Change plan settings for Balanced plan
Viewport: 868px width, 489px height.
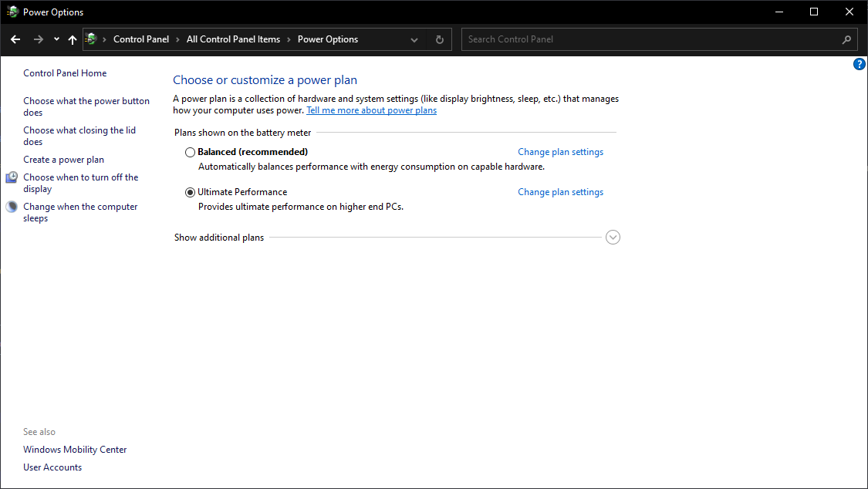point(560,153)
